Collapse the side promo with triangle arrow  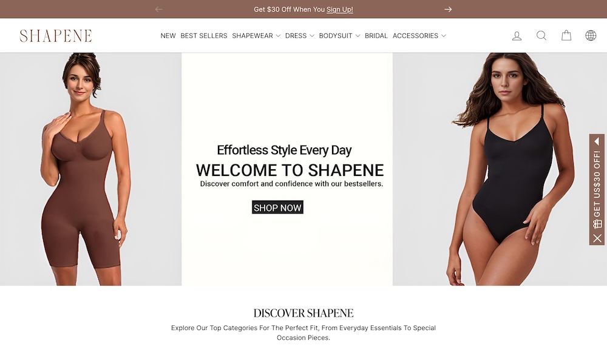click(597, 141)
